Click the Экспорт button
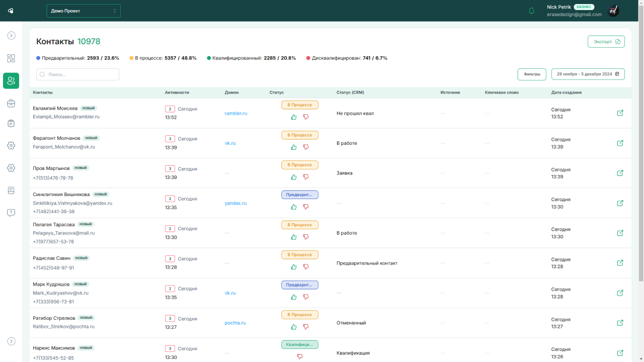Screen dimensions: 644x362 (606, 42)
